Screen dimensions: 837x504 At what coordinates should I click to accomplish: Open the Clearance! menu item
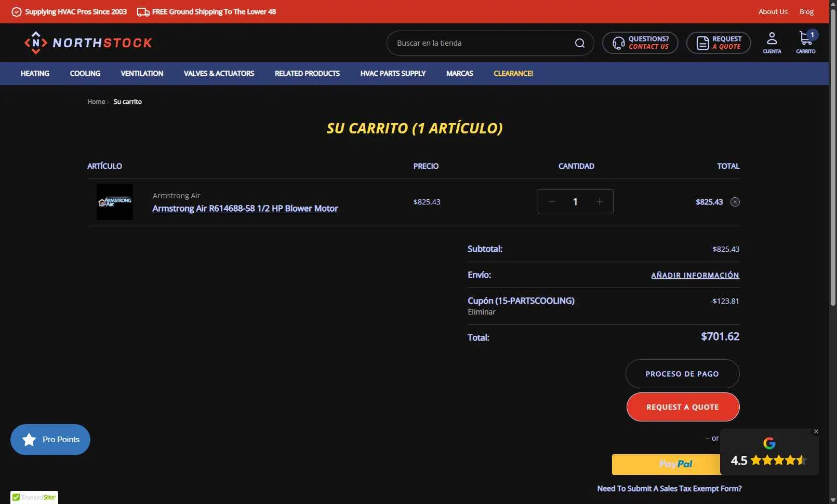click(x=513, y=74)
